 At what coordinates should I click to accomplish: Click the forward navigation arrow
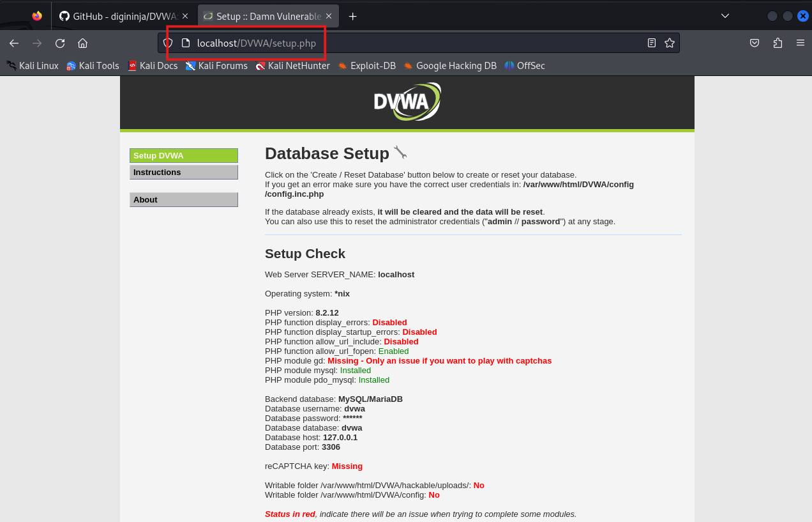pyautogui.click(x=37, y=43)
